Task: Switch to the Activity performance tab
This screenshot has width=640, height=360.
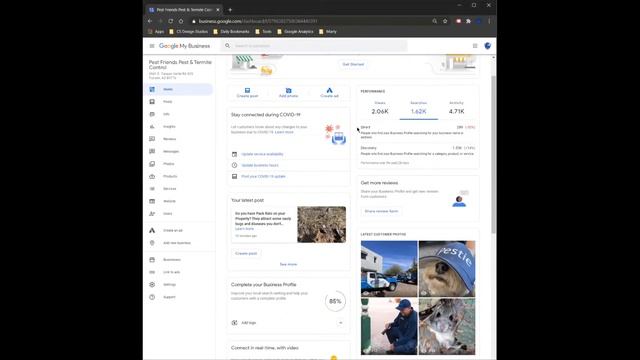Action: (457, 109)
